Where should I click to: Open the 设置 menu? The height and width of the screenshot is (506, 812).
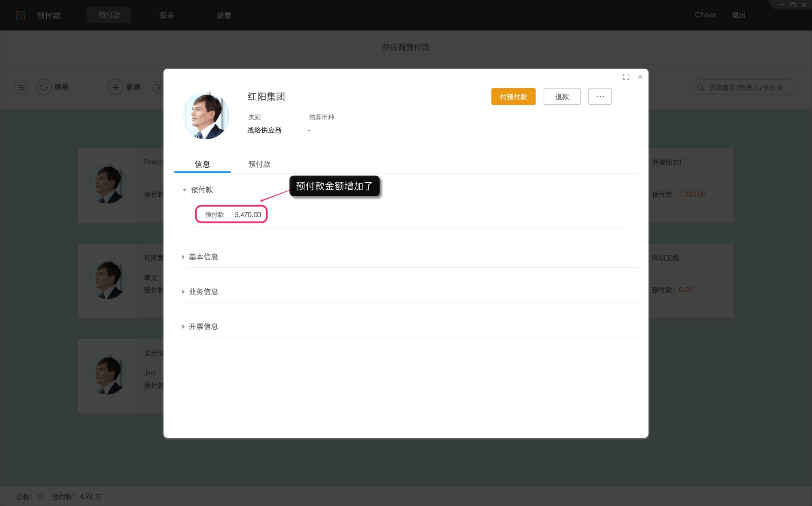click(x=224, y=15)
